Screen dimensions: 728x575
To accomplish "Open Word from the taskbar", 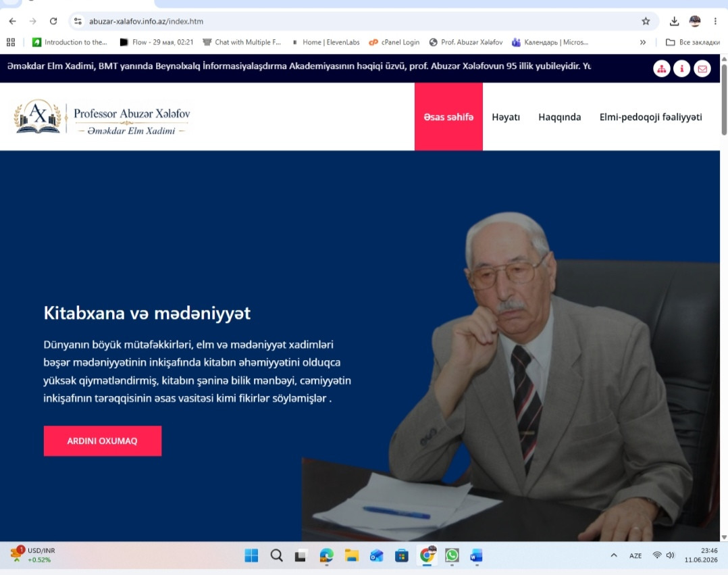I will tap(476, 555).
